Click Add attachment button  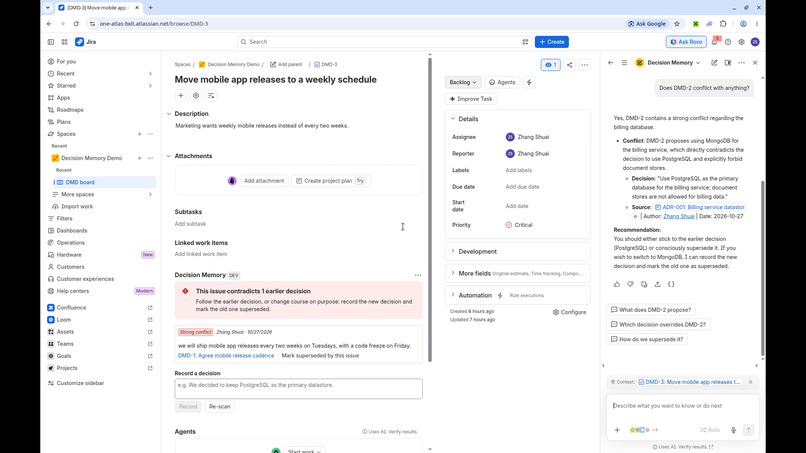(x=264, y=181)
